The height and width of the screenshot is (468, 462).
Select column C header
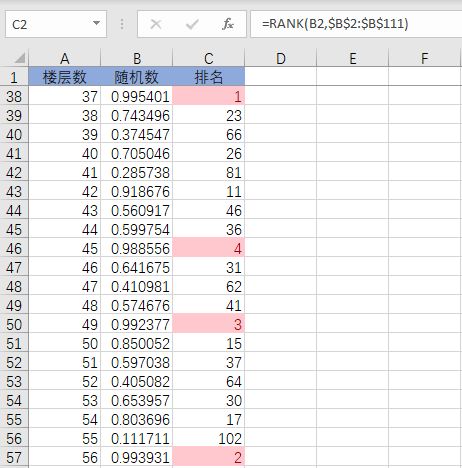[x=209, y=58]
